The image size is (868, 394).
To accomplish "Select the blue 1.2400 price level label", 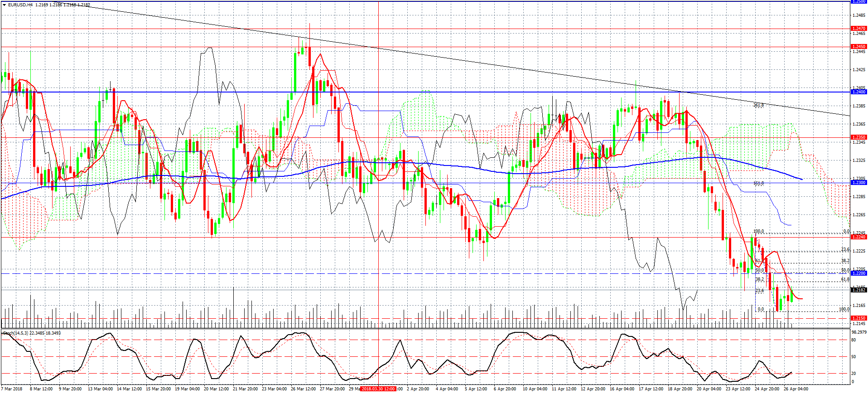I will 858,92.
